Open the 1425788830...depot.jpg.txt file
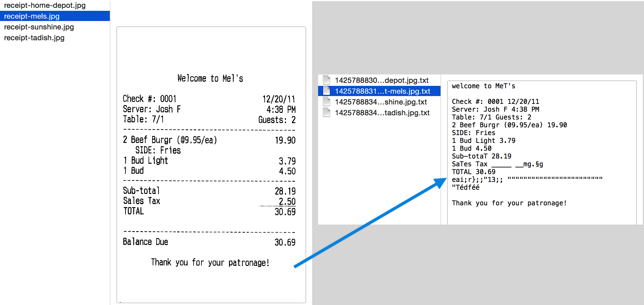Image resolution: width=644 pixels, height=305 pixels. click(x=379, y=80)
